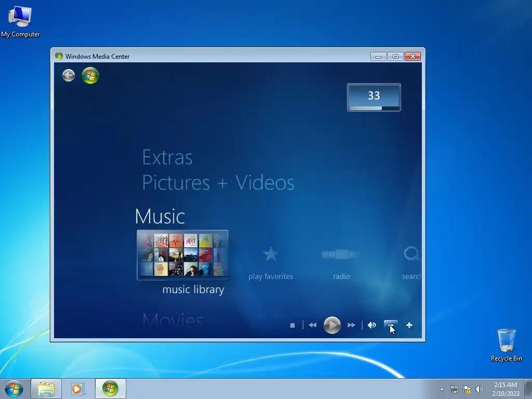532x399 pixels.
Task: Decrease volume with the minus button
Action: click(x=391, y=325)
